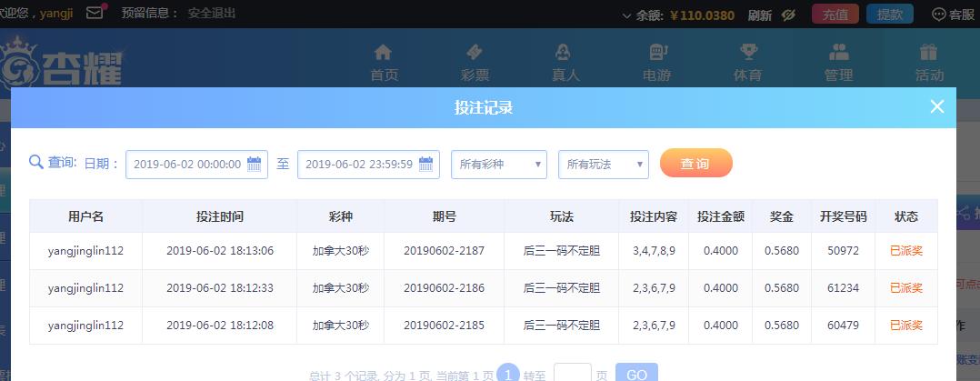Close the 投注记录 dialog
The height and width of the screenshot is (381, 980).
(x=937, y=107)
